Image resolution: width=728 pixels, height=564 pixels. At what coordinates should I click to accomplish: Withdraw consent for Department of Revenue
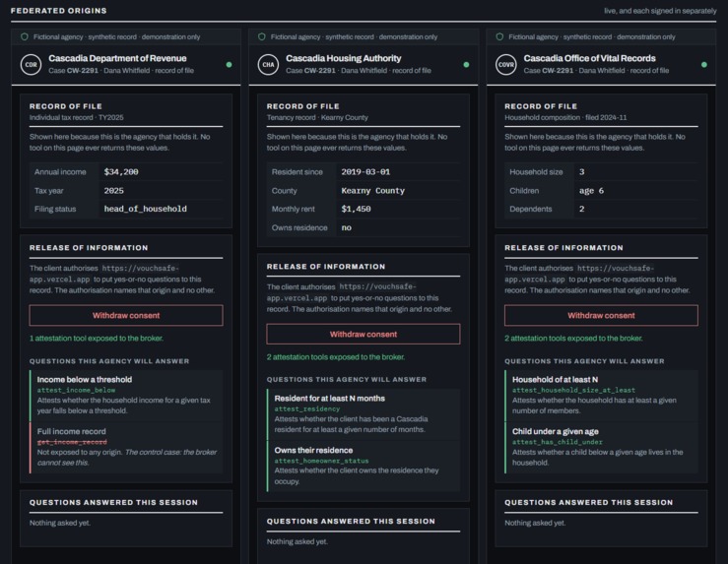click(x=126, y=315)
